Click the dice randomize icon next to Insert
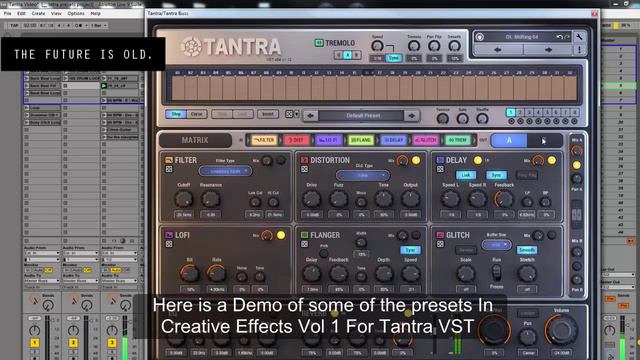 [x=289, y=114]
